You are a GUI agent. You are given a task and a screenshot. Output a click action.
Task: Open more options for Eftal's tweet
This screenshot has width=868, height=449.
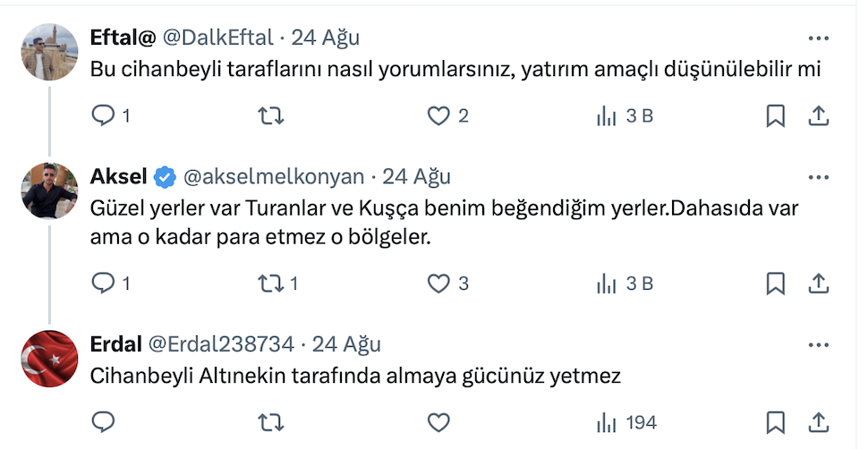click(x=818, y=38)
